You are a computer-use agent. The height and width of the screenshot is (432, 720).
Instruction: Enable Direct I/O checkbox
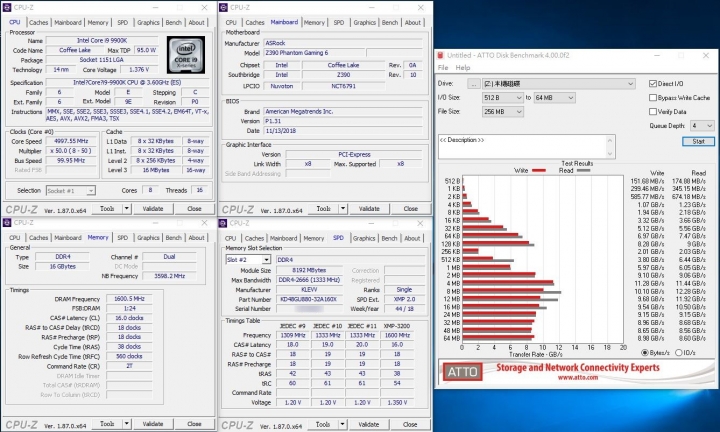pyautogui.click(x=652, y=84)
